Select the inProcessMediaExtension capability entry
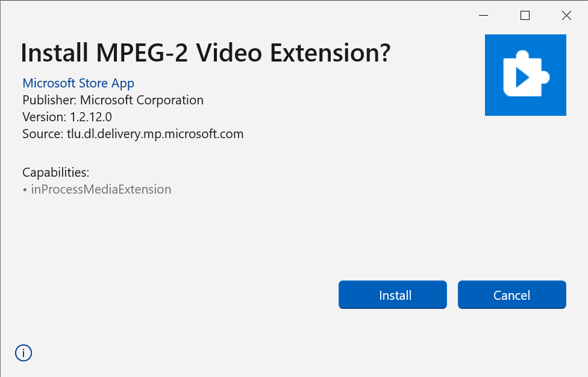This screenshot has width=588, height=377. pos(101,189)
